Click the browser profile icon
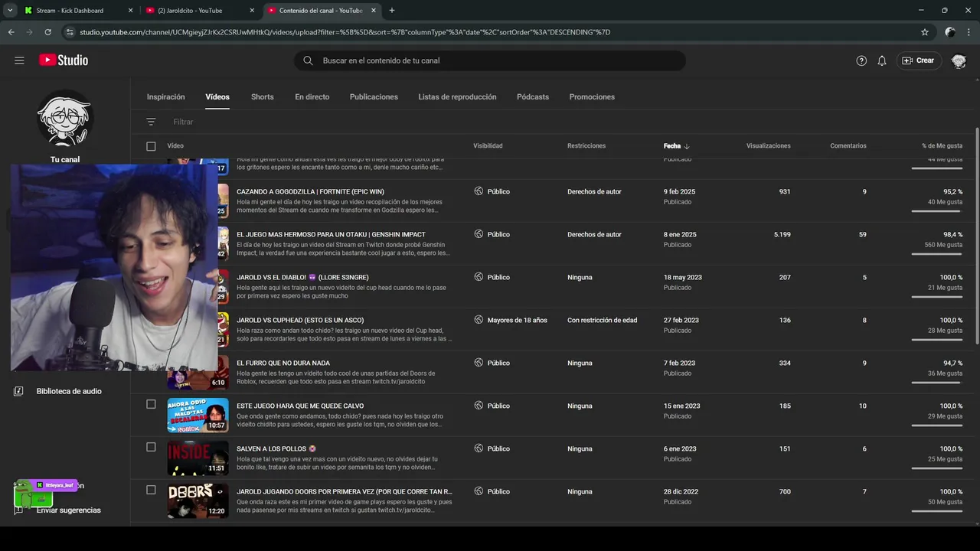The width and height of the screenshot is (980, 551). [950, 32]
